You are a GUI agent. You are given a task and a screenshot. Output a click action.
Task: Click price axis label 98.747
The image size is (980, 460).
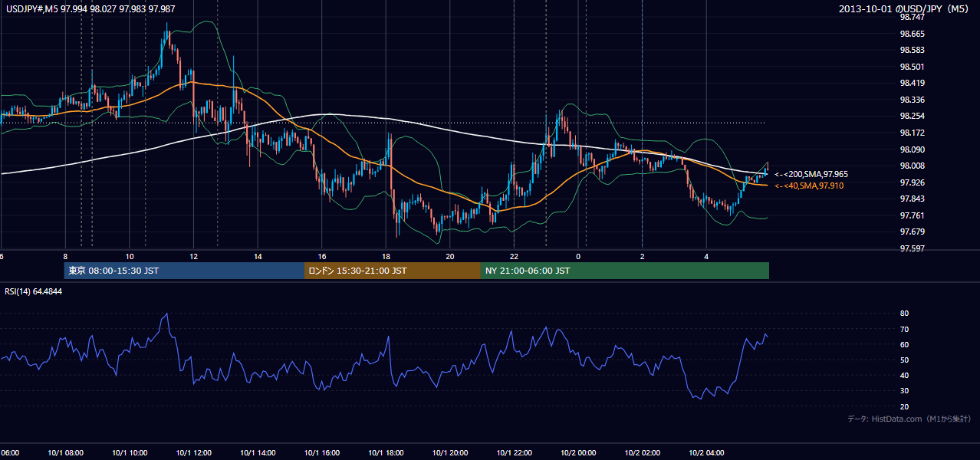[x=912, y=17]
